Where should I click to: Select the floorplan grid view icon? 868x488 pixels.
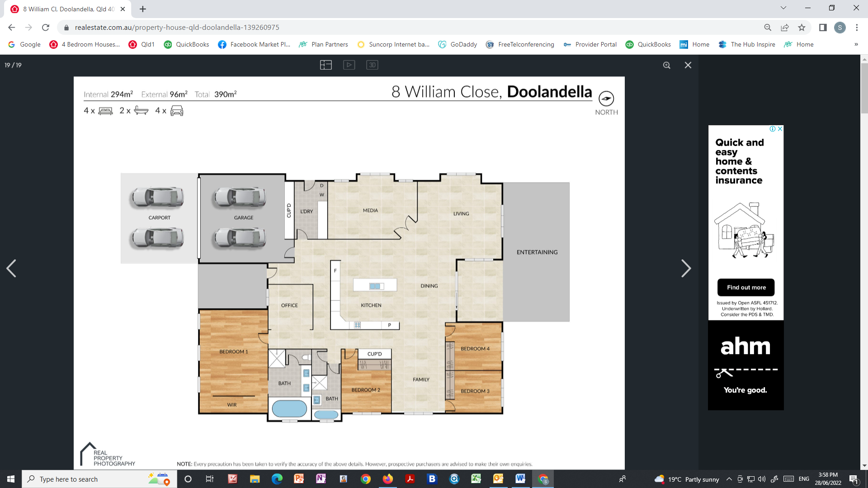point(325,65)
